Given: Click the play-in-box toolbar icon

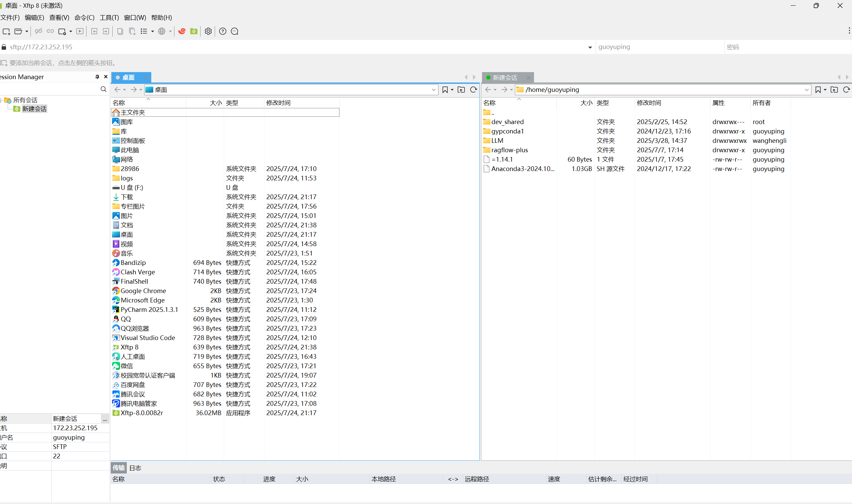Looking at the screenshot, I should tap(80, 31).
